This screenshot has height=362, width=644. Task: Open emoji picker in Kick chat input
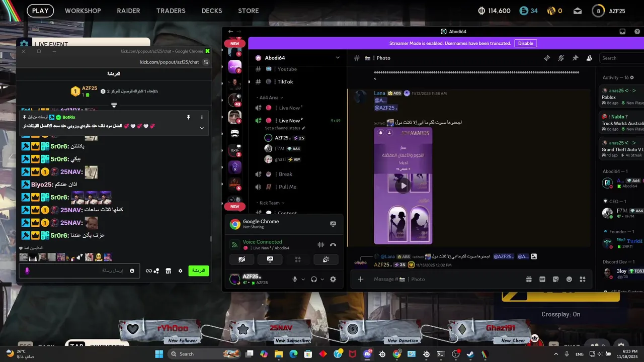point(132,270)
